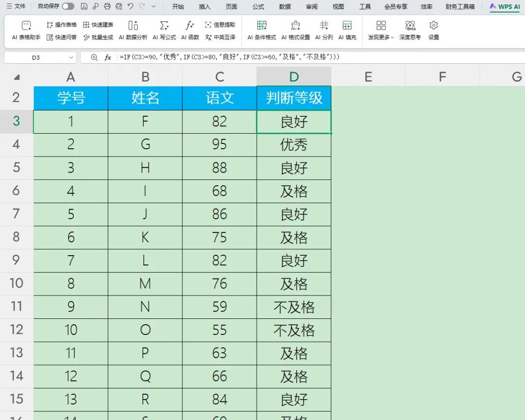Open the Name Box dropdown arrow
This screenshot has width=525, height=420.
[71, 58]
